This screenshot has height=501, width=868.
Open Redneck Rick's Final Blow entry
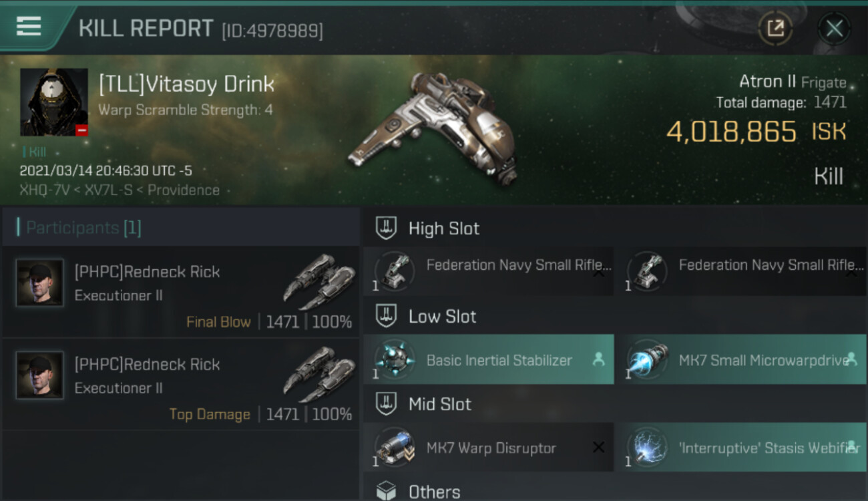coord(181,292)
